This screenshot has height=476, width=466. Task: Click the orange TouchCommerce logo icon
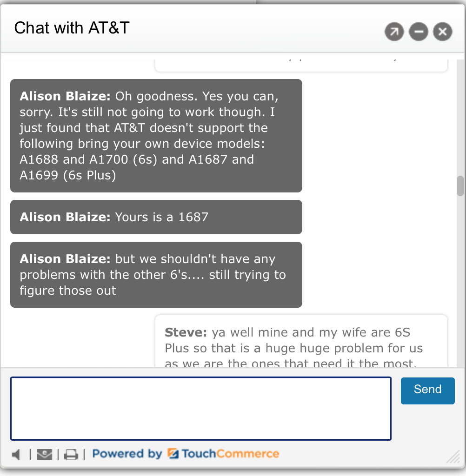tap(173, 454)
